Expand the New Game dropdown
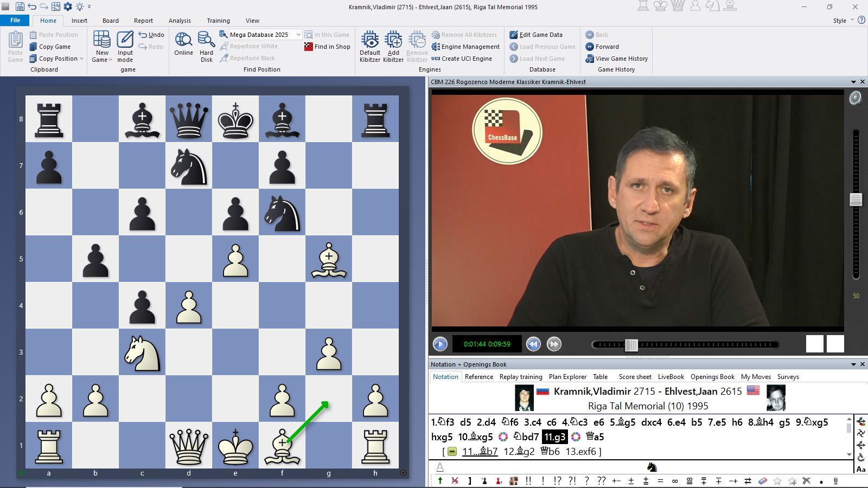The width and height of the screenshot is (868, 488). 110,60
